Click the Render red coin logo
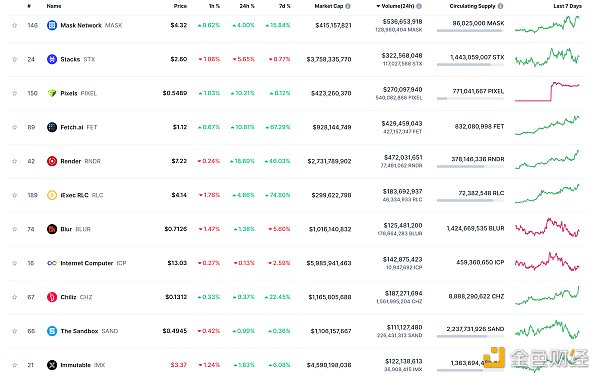This screenshot has width=600, height=379. 52,161
